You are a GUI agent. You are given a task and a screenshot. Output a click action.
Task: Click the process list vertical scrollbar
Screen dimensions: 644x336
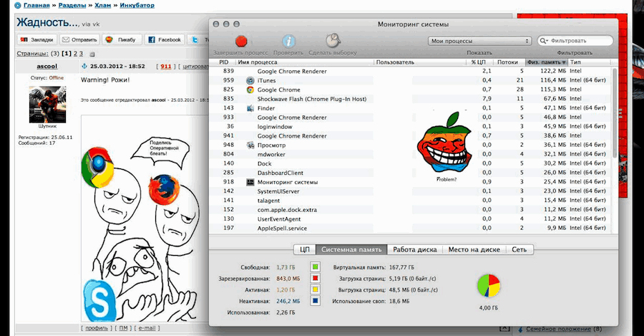615,112
